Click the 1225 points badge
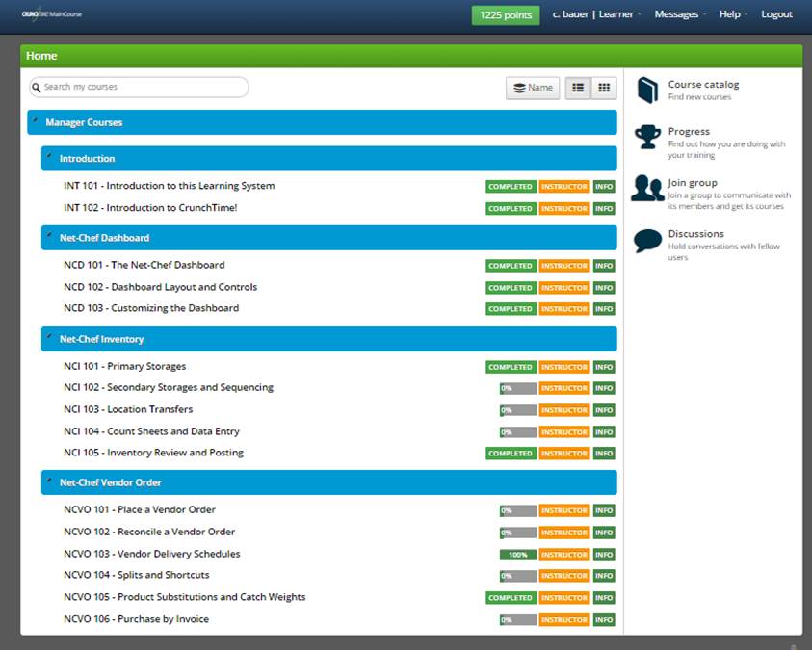 (x=506, y=15)
